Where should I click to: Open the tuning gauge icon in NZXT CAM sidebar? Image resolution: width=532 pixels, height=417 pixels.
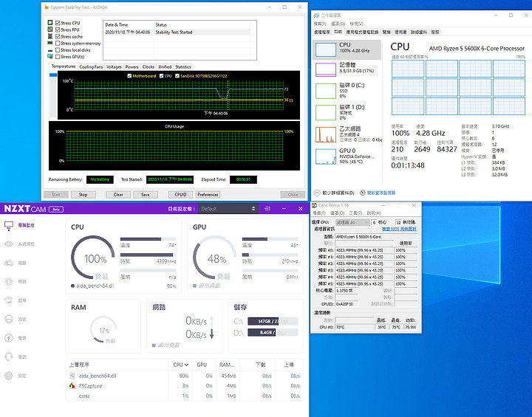pos(8,300)
